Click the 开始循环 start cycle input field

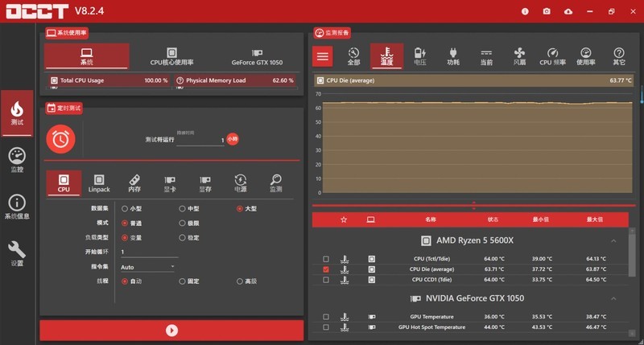pyautogui.click(x=147, y=252)
